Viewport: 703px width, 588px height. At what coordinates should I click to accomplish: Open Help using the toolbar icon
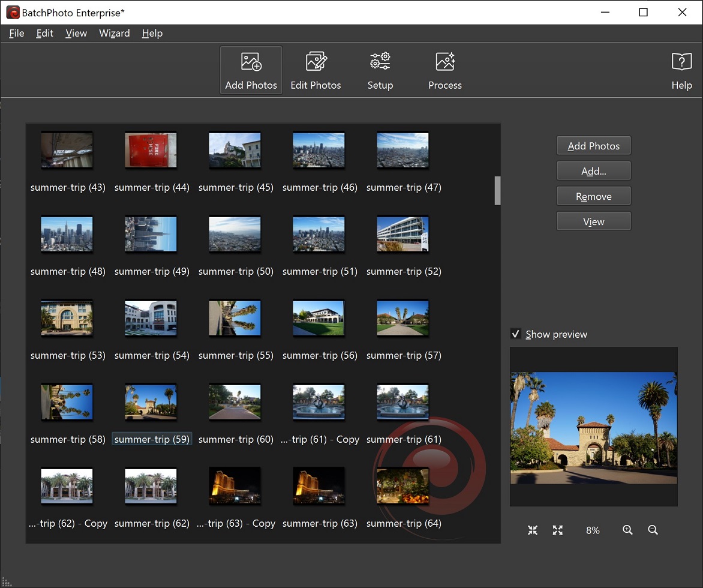coord(681,70)
